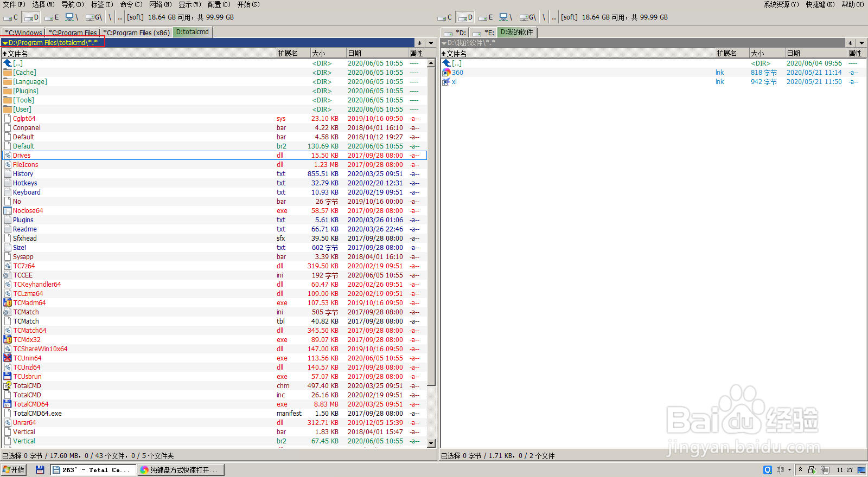Switch right panel to drive E

click(486, 17)
